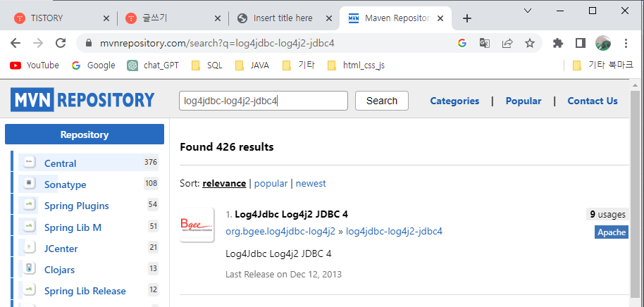Screen dimensions: 644x307
Task: Open org.bgee.log4jdbc-log4j2 group link
Action: click(280, 232)
